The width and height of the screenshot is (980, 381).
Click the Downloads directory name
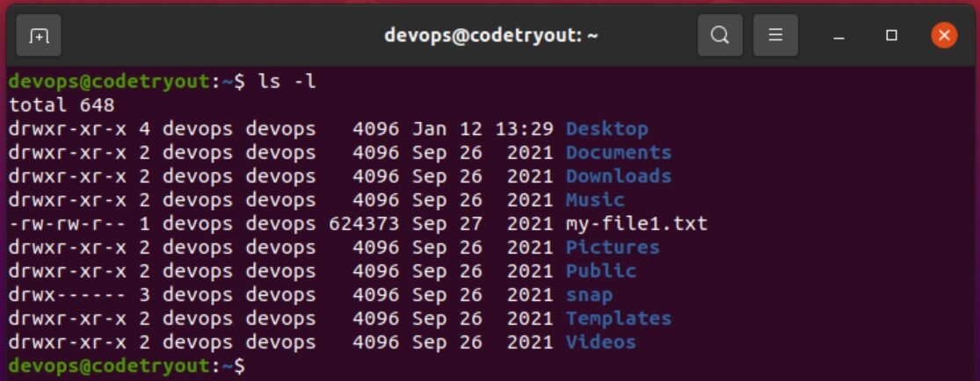point(619,176)
